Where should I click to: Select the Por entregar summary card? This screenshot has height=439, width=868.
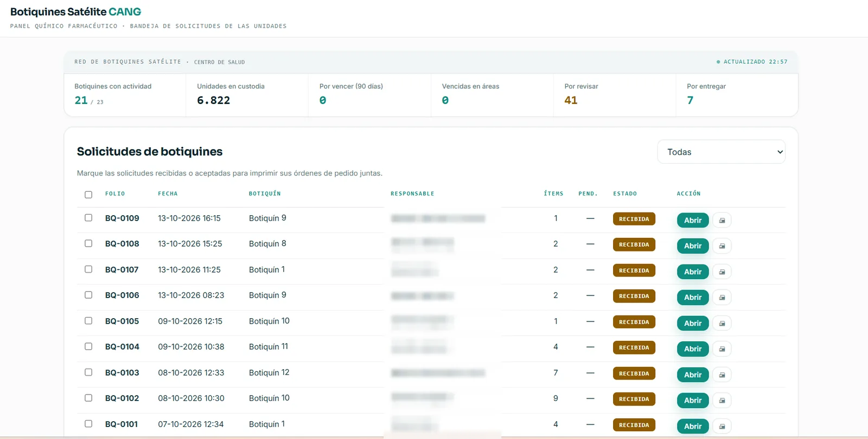coord(737,95)
